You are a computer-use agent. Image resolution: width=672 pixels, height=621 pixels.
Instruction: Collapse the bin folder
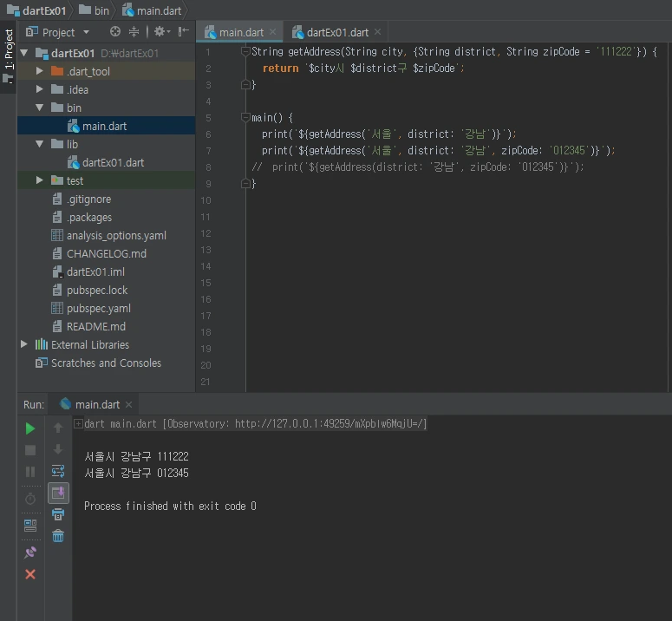(39, 108)
